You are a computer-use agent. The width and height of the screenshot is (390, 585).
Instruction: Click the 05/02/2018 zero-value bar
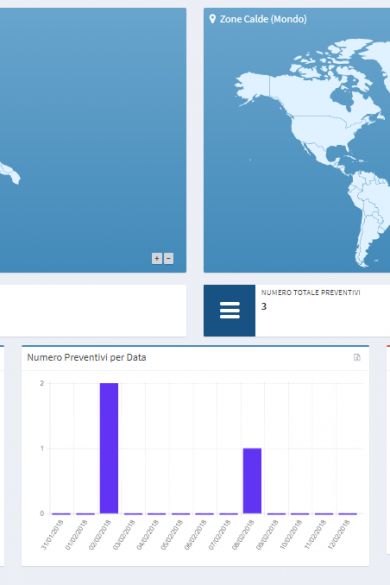(181, 514)
